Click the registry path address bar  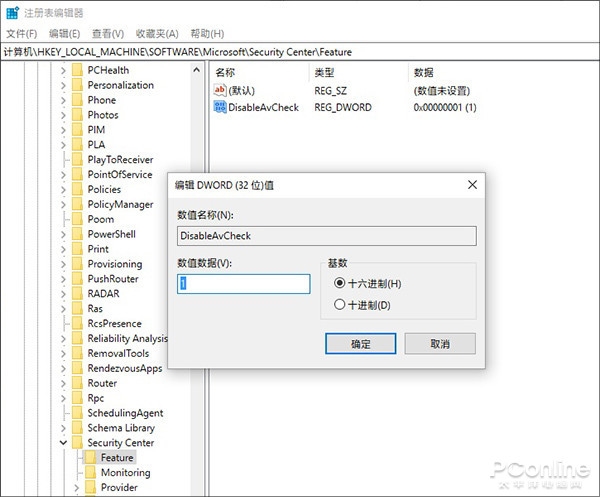pos(300,52)
